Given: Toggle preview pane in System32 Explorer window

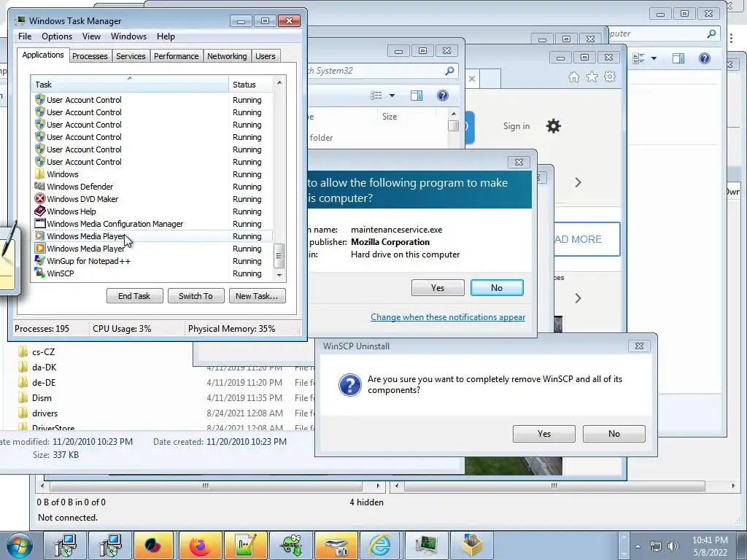Looking at the screenshot, I should tap(417, 96).
